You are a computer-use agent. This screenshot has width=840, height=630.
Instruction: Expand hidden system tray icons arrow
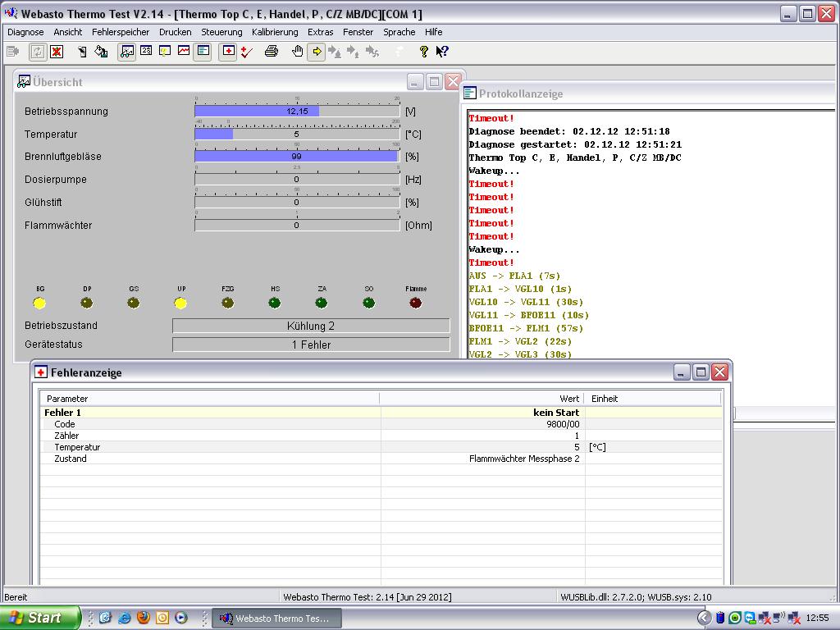tap(705, 618)
